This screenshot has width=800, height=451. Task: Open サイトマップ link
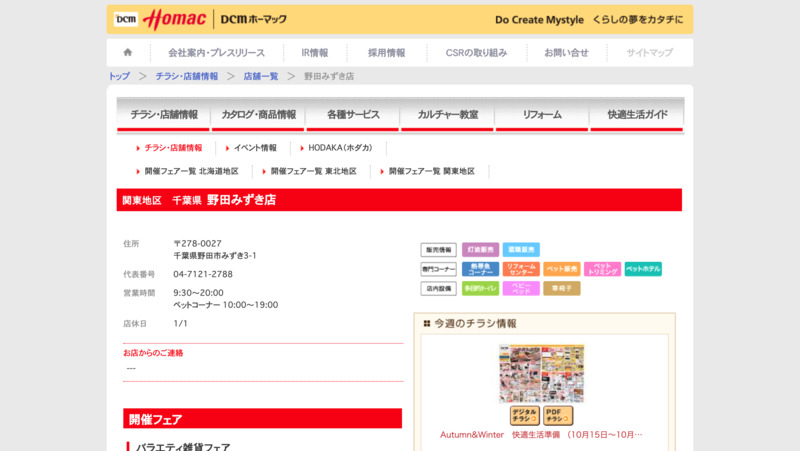[649, 53]
